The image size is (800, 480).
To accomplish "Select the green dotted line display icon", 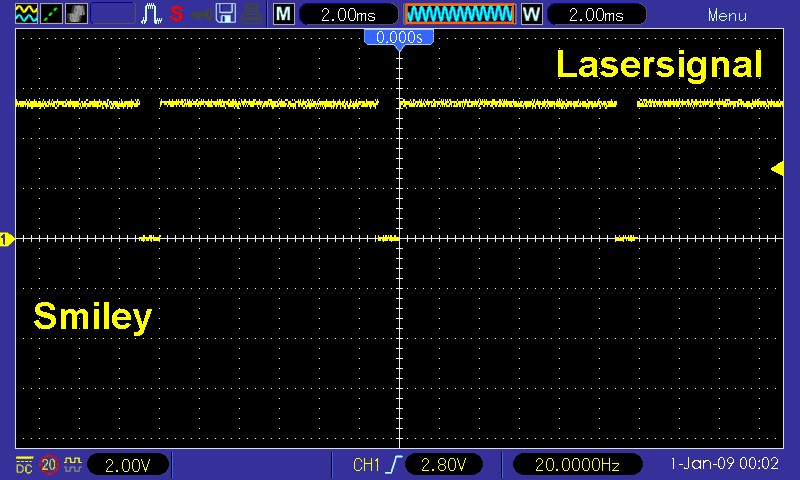I will (51, 14).
